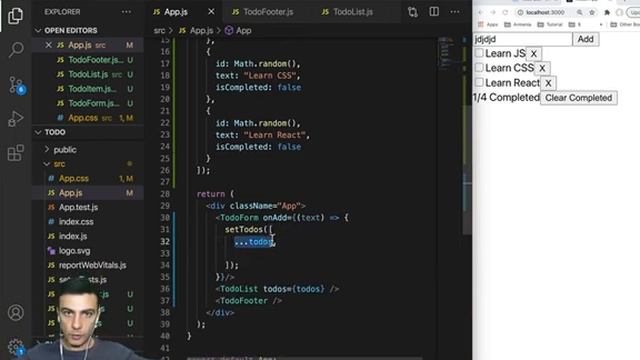Click the browser zoom magnifier icon
The image size is (640, 360).
(x=580, y=12)
